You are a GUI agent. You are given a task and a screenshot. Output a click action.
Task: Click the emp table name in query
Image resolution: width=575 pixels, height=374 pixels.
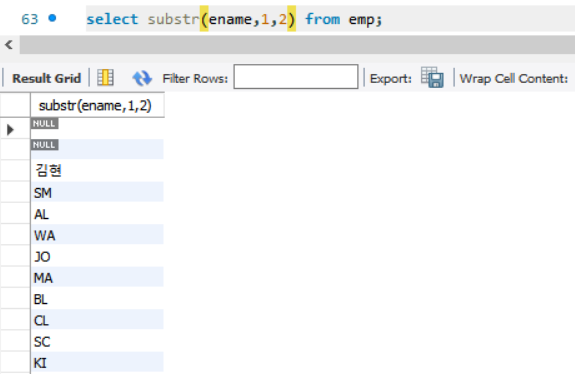coord(361,20)
